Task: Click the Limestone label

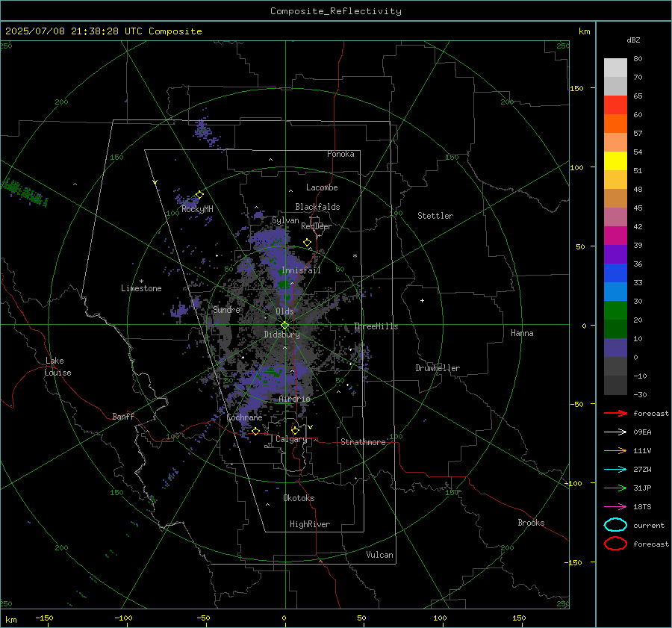Action: pyautogui.click(x=141, y=288)
